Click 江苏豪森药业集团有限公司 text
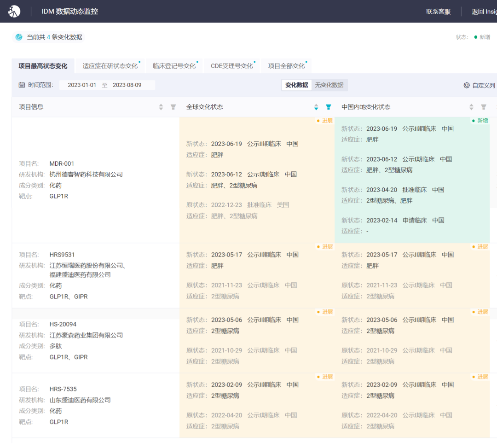 point(86,335)
